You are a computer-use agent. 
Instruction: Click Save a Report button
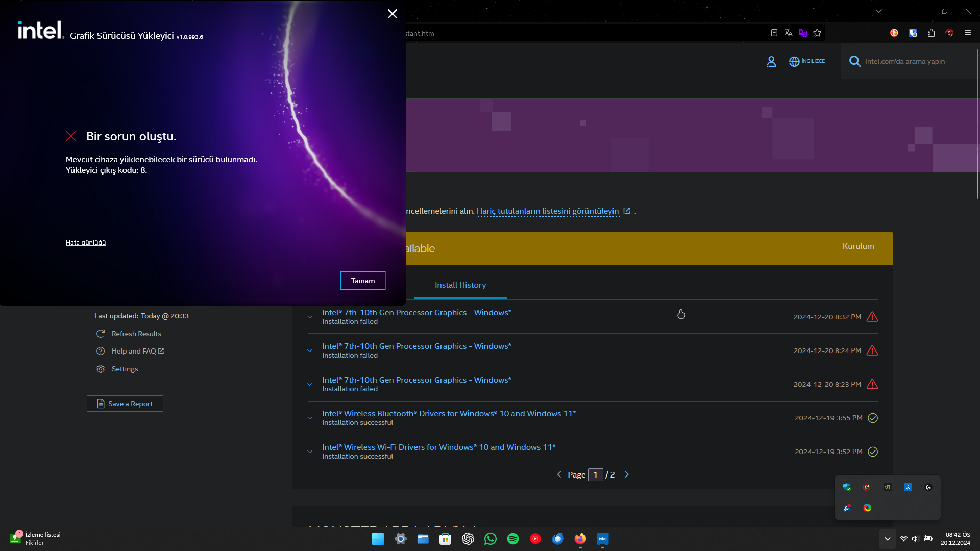[125, 404]
